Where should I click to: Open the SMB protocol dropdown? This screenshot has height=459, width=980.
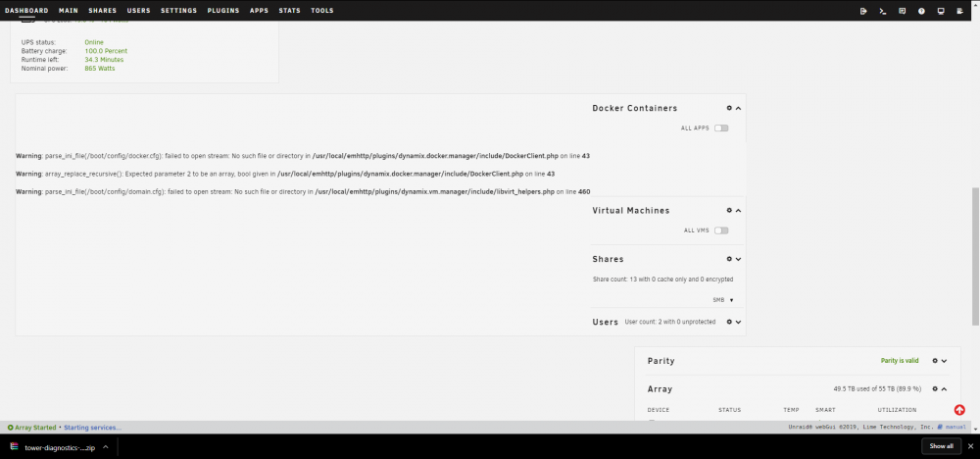(x=723, y=300)
